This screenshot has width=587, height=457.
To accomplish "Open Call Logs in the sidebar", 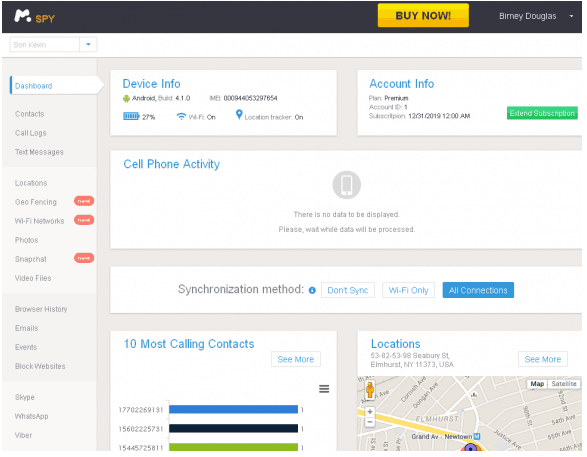I will click(31, 133).
